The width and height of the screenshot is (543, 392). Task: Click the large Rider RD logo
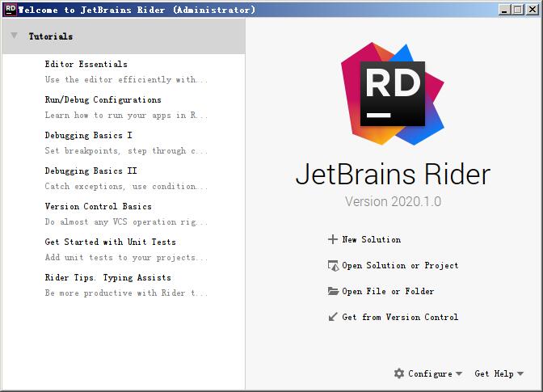coord(393,94)
